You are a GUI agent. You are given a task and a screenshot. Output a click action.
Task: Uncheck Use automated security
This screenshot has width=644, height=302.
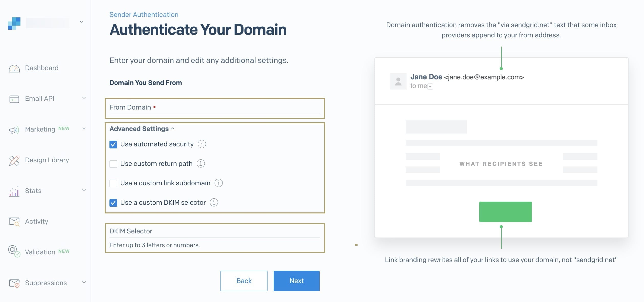point(113,145)
